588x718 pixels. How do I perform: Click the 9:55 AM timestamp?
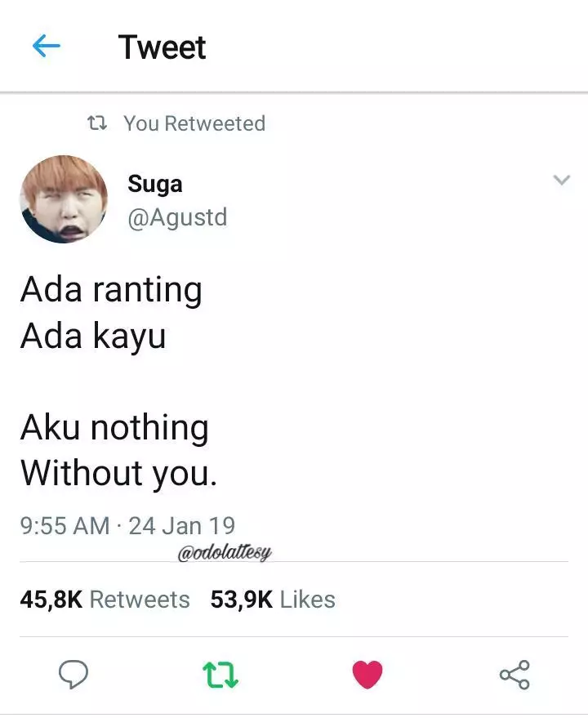pyautogui.click(x=65, y=526)
